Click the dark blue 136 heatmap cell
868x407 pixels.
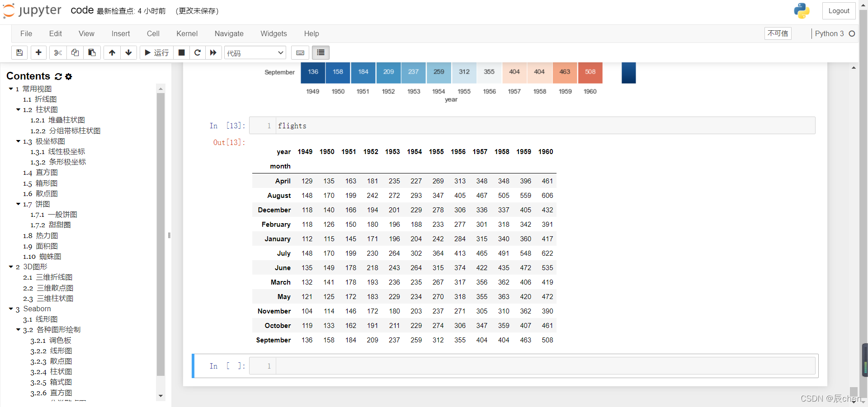coord(313,72)
